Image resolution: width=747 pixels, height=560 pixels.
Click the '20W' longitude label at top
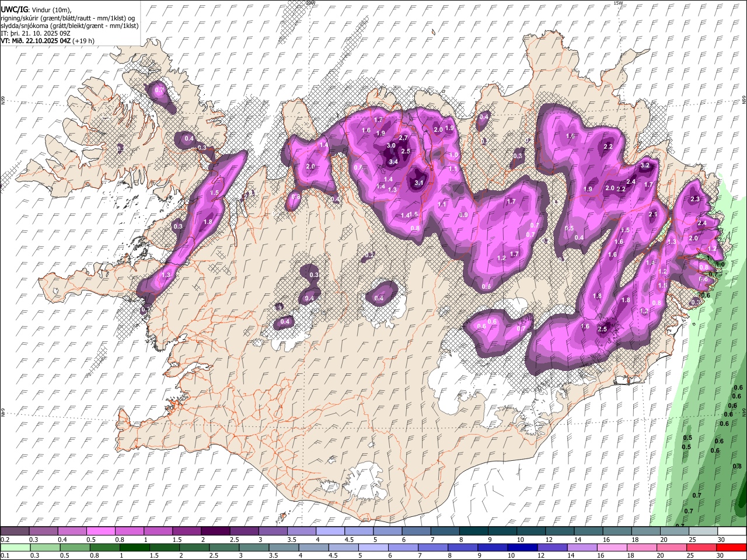(x=310, y=3)
